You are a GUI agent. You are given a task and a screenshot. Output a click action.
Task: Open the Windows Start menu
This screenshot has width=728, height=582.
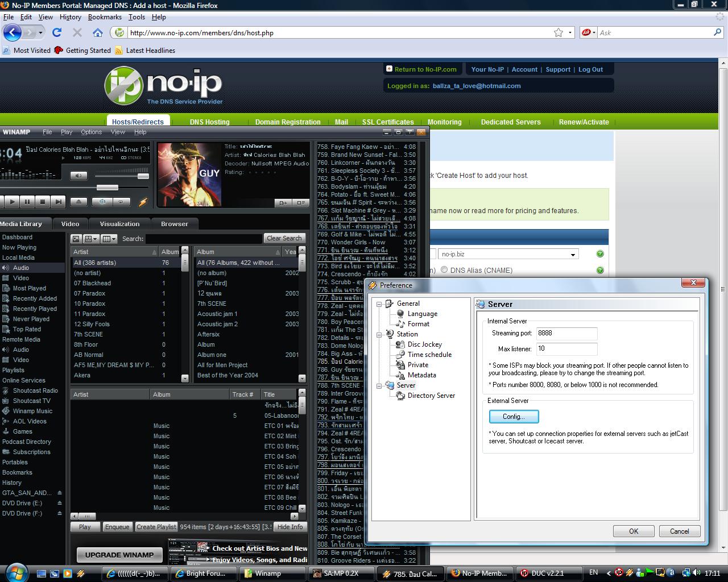click(15, 572)
